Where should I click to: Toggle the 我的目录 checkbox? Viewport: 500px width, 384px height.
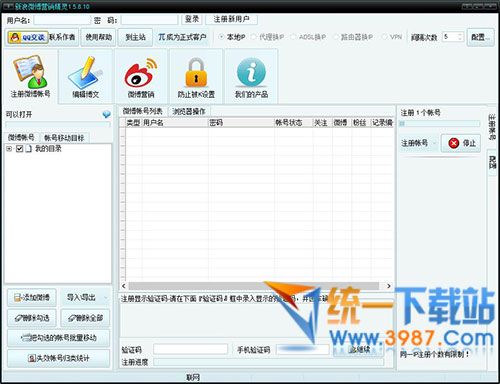[19, 149]
